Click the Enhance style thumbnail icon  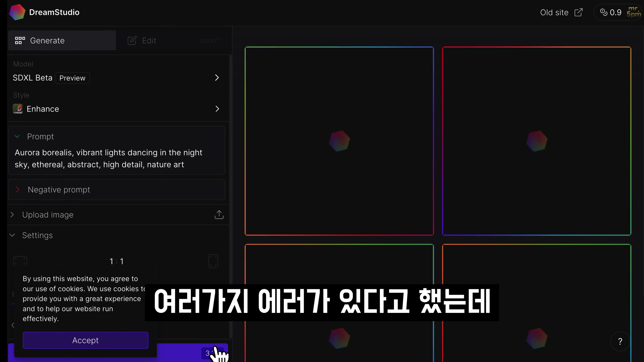click(x=18, y=109)
